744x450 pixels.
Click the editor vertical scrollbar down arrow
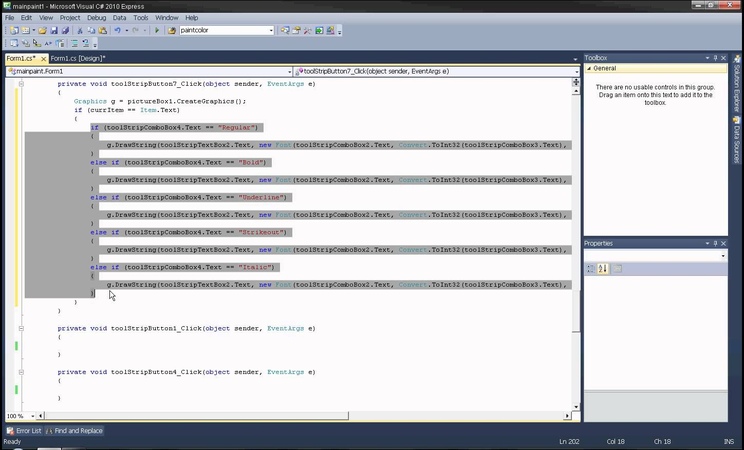[x=576, y=407]
